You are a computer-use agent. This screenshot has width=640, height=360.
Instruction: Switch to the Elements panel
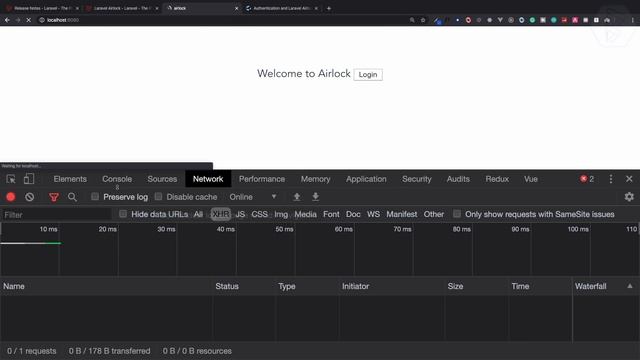[x=70, y=179]
